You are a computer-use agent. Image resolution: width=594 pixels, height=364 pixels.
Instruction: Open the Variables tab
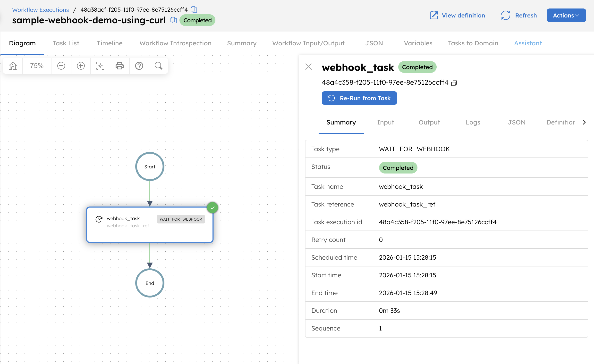pyautogui.click(x=418, y=43)
